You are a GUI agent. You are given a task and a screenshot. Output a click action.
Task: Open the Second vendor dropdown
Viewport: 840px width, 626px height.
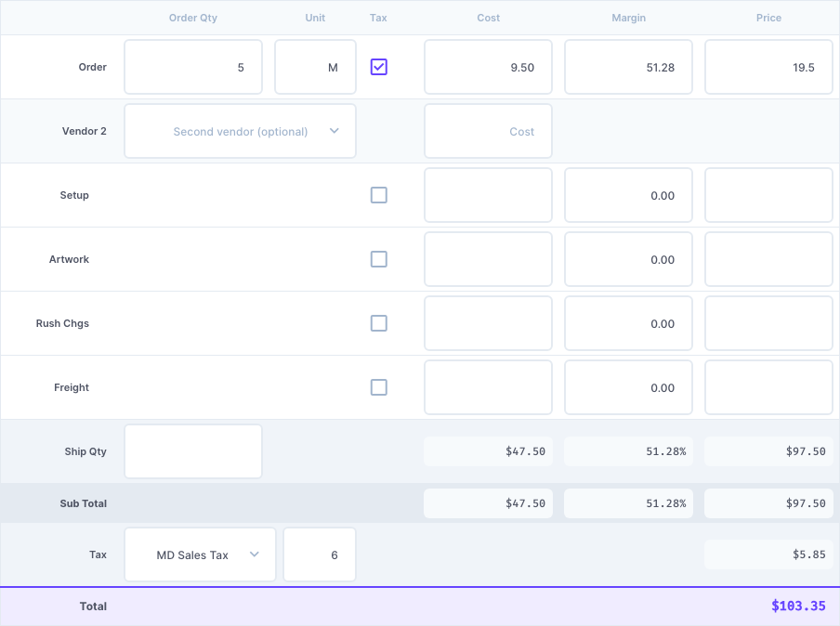[x=240, y=131]
